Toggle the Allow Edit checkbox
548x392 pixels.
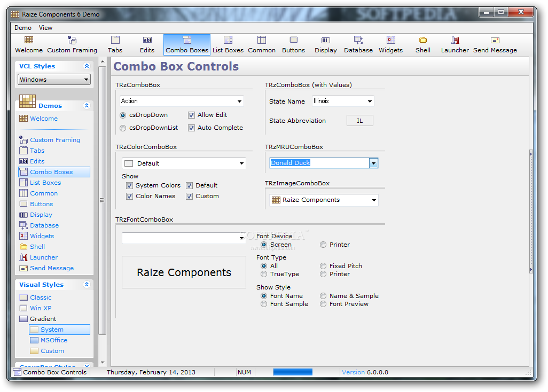[x=191, y=115]
